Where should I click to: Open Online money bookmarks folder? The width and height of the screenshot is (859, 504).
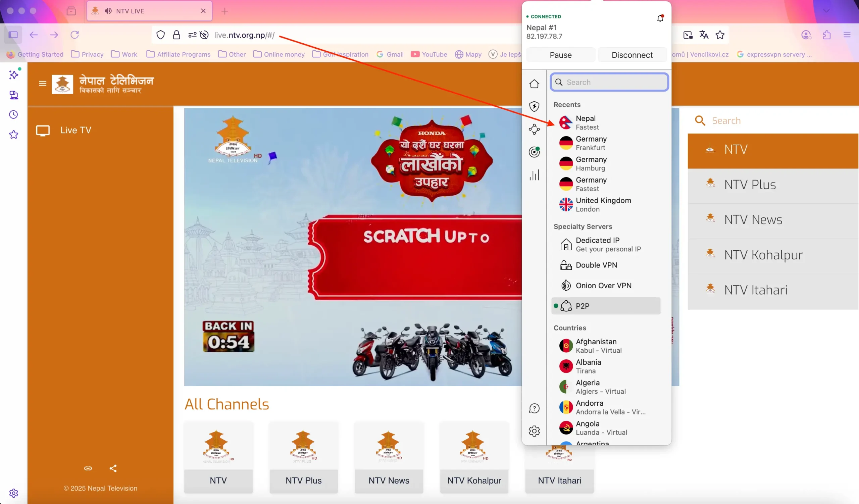click(279, 54)
